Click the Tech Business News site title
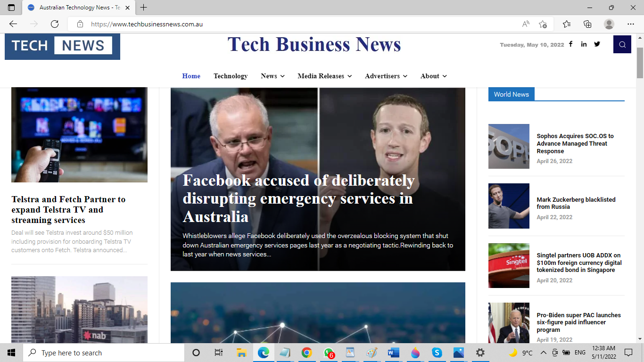Image resolution: width=644 pixels, height=362 pixels. [314, 44]
